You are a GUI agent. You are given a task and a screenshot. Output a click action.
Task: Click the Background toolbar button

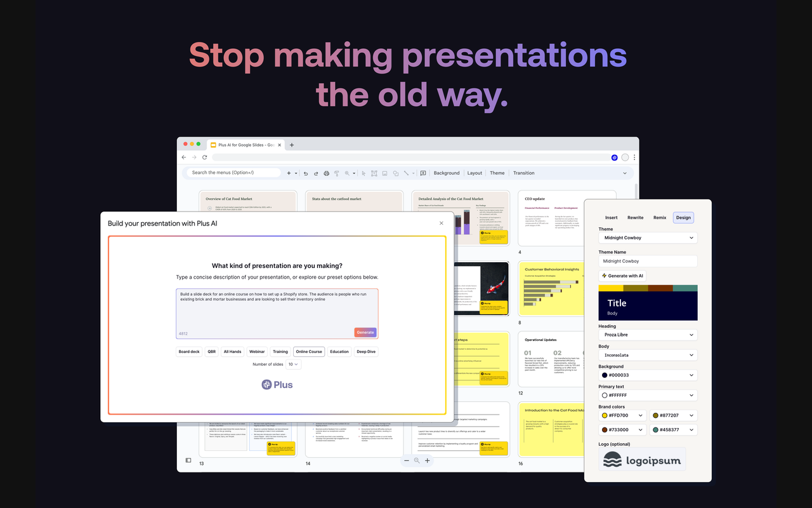pos(447,173)
